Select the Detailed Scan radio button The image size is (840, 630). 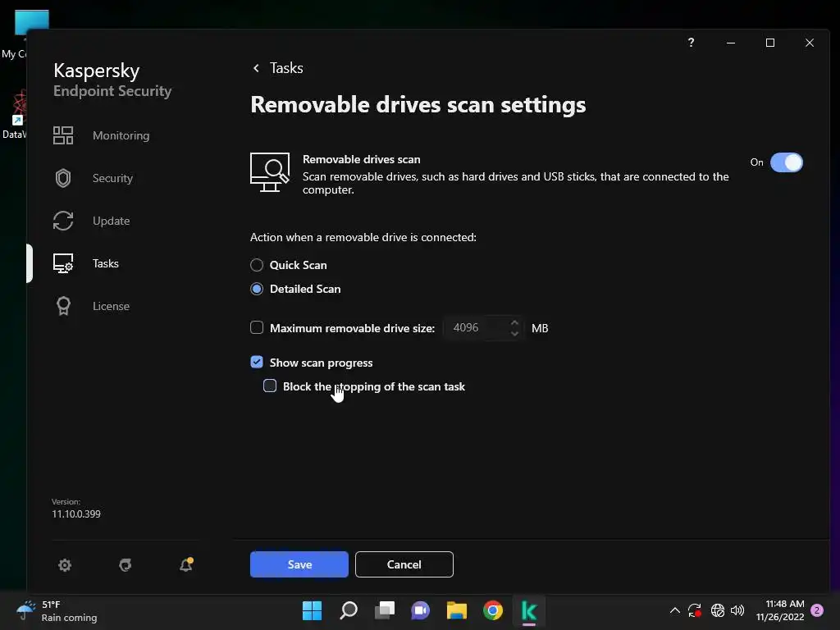pyautogui.click(x=257, y=289)
